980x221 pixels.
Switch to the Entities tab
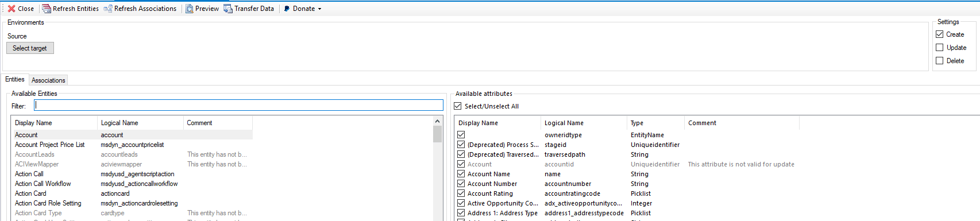click(15, 80)
